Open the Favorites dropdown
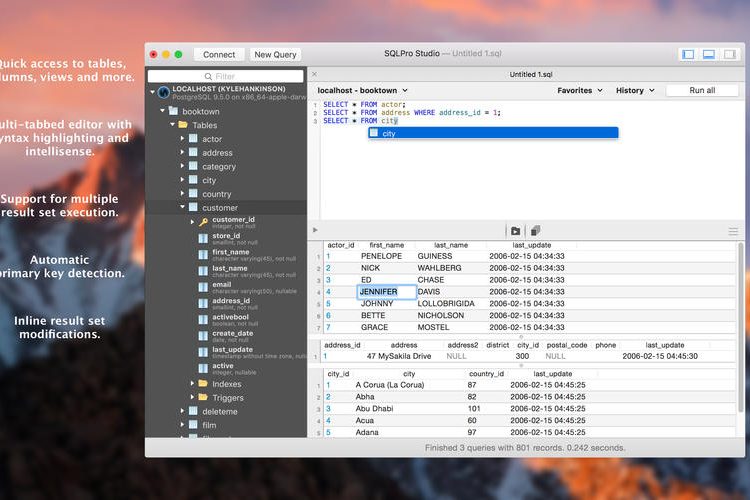The width and height of the screenshot is (750, 500). click(x=579, y=90)
